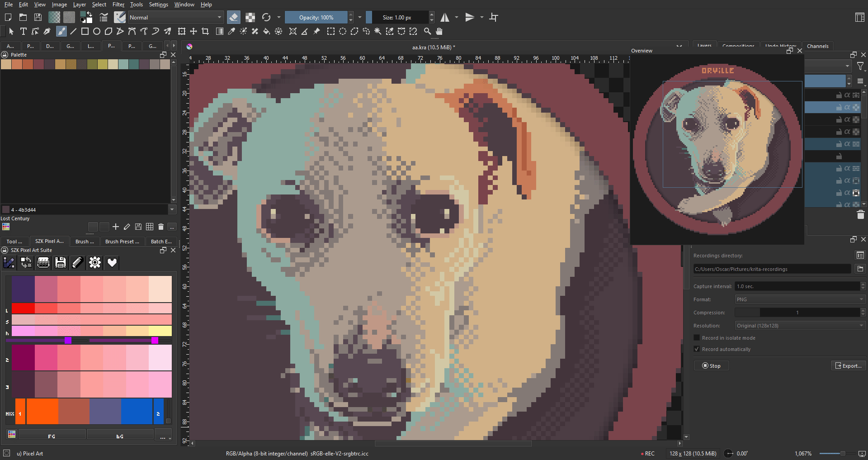Screen dimensions: 868x460
Task: Activate the Pan hand tool
Action: [439, 31]
